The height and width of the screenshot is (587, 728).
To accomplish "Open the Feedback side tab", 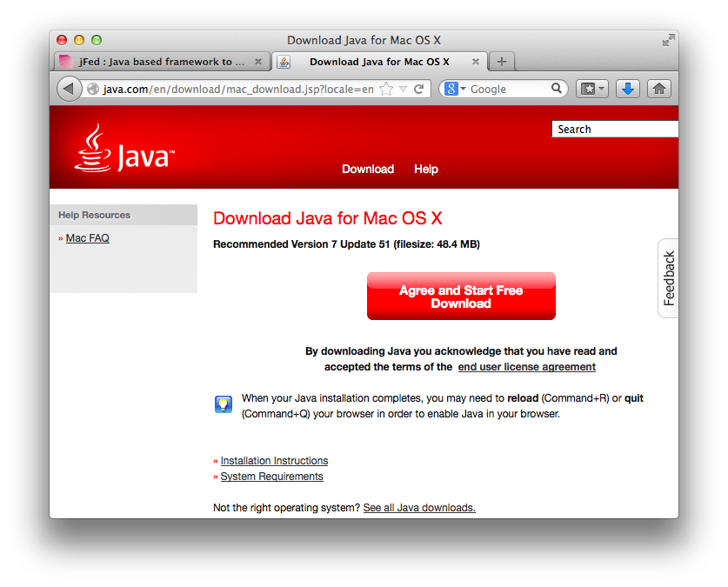I will 669,278.
